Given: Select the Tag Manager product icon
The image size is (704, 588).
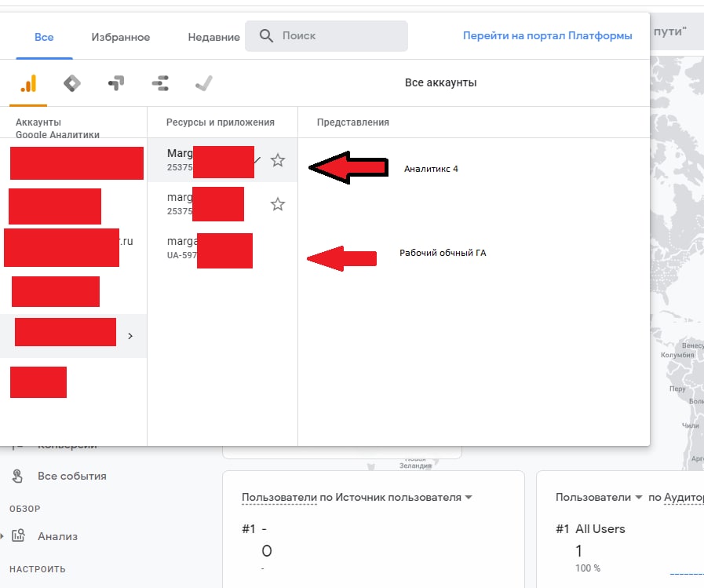Looking at the screenshot, I should point(72,83).
